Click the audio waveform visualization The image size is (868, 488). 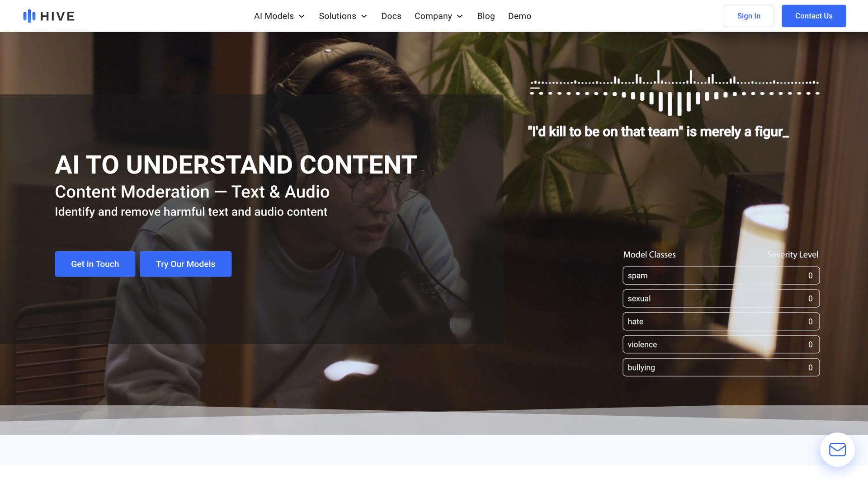point(674,93)
